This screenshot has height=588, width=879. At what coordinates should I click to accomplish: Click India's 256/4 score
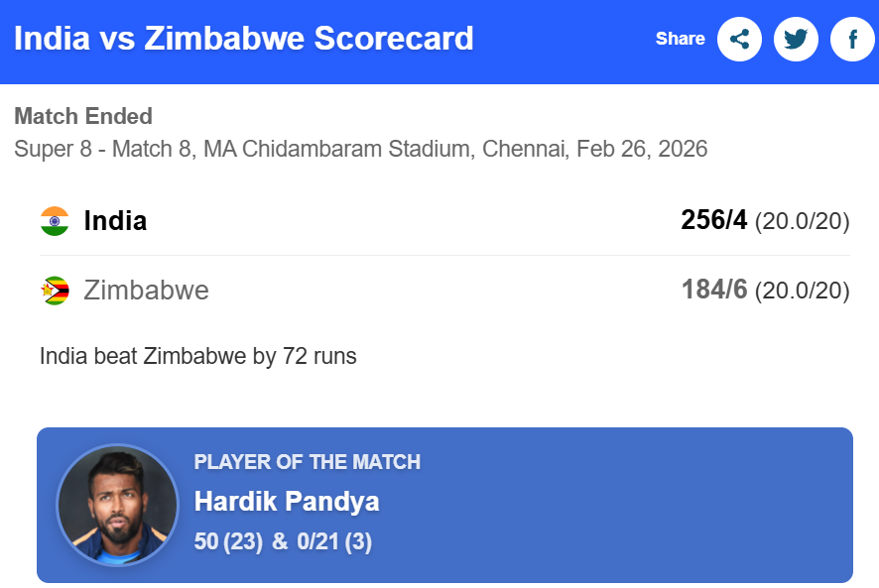tap(713, 220)
